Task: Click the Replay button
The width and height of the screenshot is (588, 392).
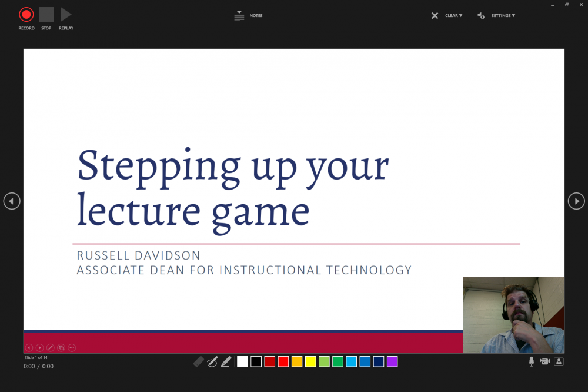Action: pyautogui.click(x=66, y=15)
